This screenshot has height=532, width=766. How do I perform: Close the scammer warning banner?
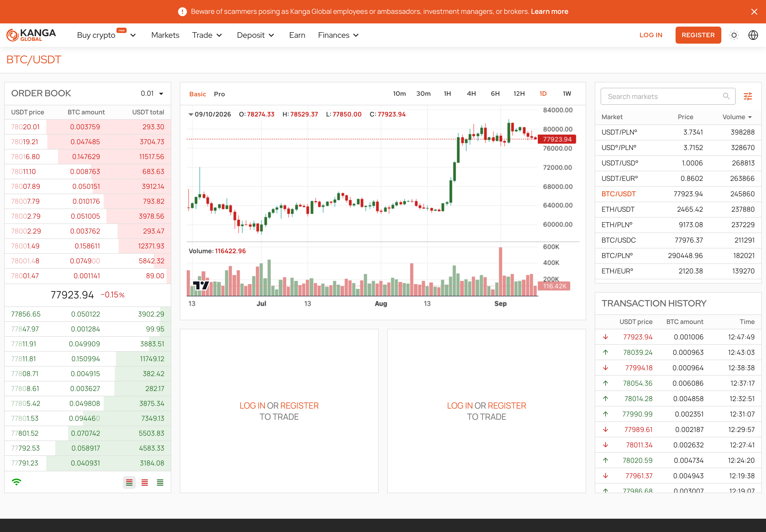pos(754,12)
